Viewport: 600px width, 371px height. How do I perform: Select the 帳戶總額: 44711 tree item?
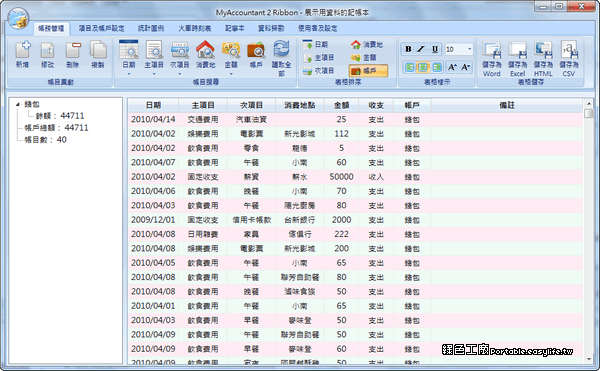coord(56,128)
